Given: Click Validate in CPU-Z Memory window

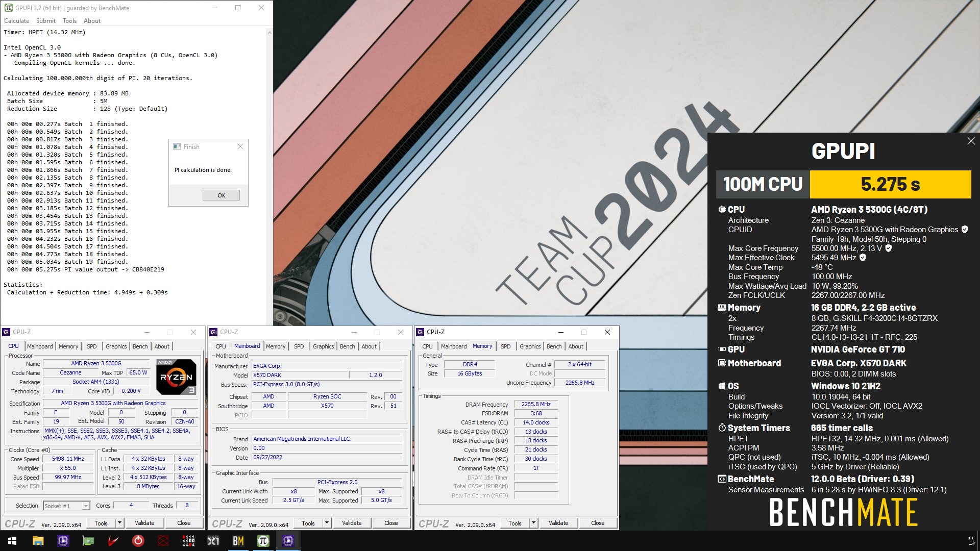Looking at the screenshot, I should (x=558, y=523).
